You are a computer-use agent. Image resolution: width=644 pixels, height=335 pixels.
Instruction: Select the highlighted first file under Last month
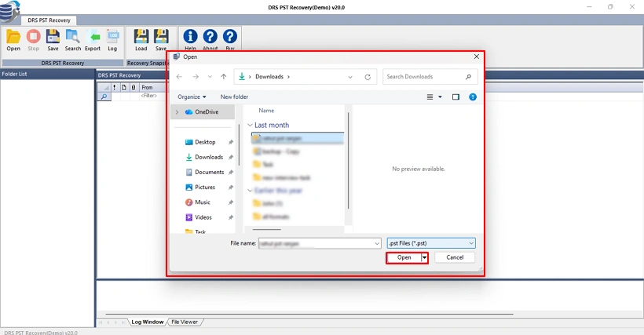(x=298, y=138)
